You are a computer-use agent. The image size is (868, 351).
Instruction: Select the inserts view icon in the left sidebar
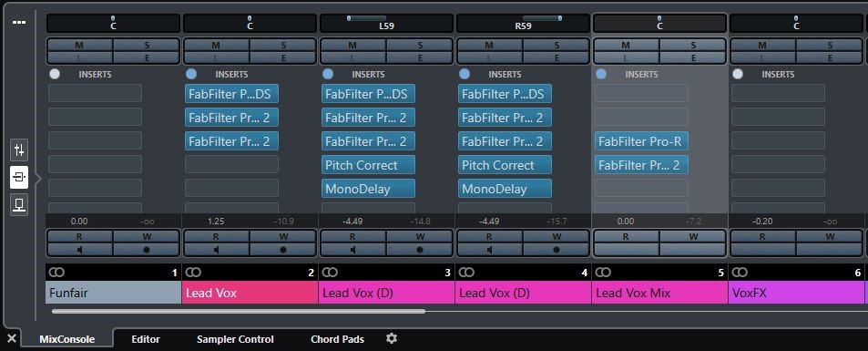[x=19, y=178]
